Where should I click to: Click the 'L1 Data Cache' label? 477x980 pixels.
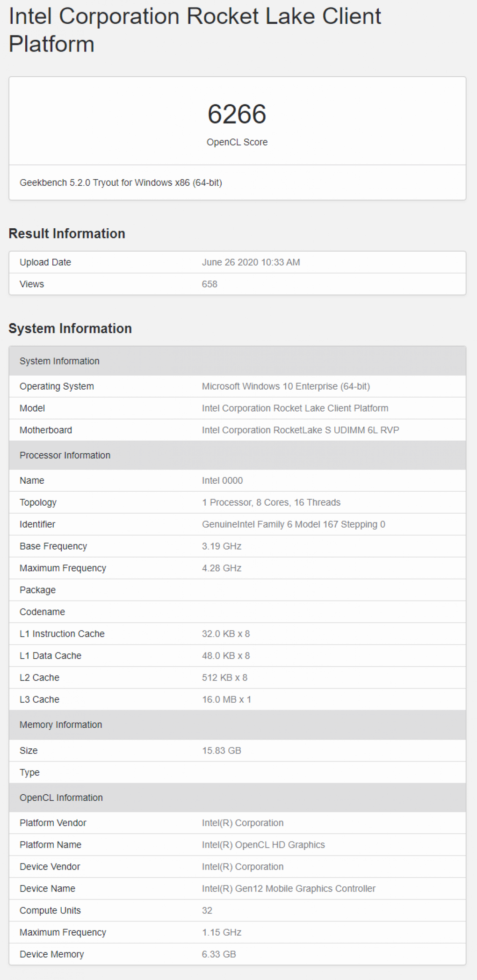tap(51, 656)
